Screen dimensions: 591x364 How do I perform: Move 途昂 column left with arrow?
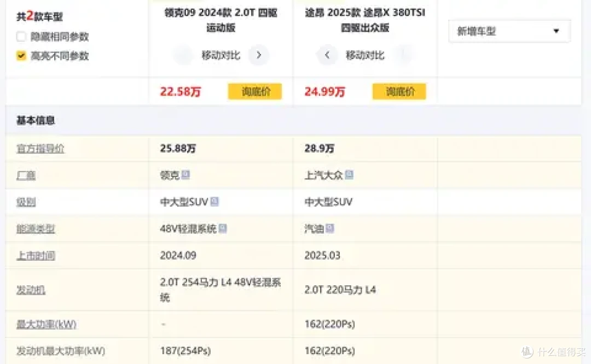click(x=327, y=55)
